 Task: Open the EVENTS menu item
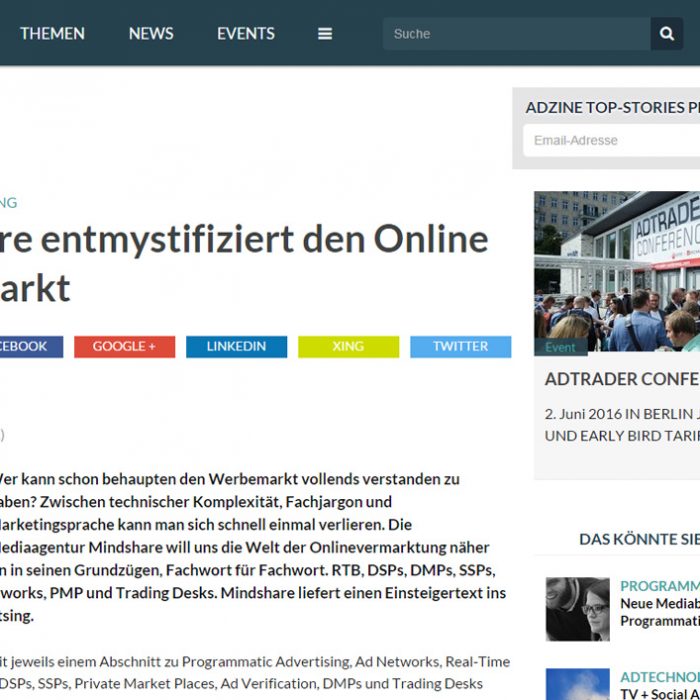coord(246,33)
